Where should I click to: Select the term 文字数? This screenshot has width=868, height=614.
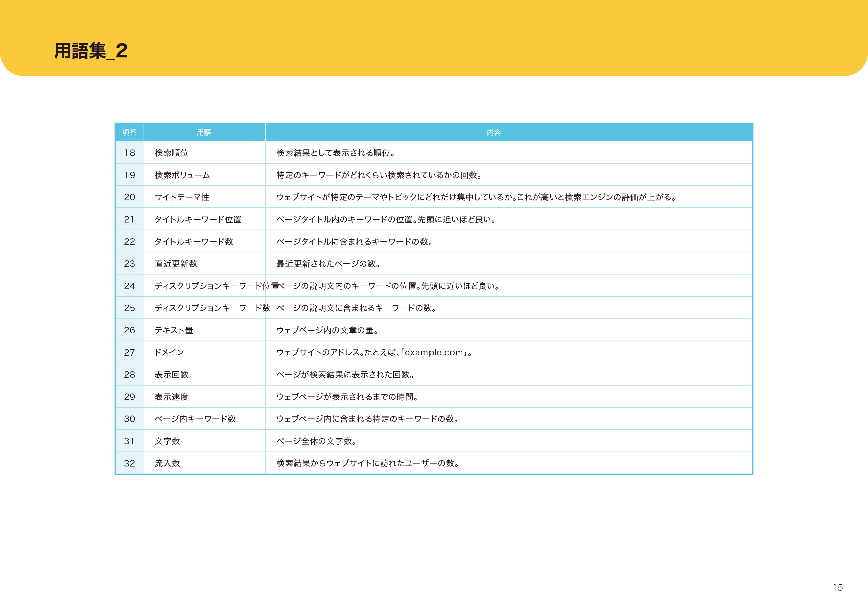pyautogui.click(x=167, y=441)
